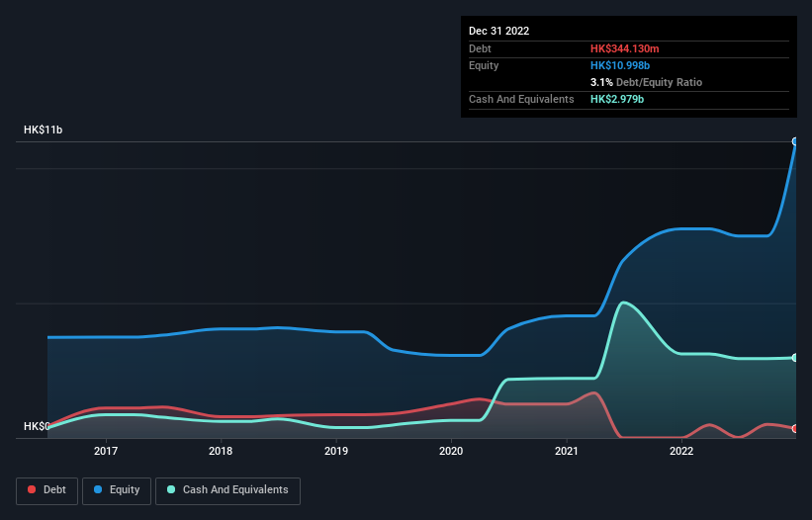
Task: Click the Equity row label in tooltip
Action: (x=484, y=65)
